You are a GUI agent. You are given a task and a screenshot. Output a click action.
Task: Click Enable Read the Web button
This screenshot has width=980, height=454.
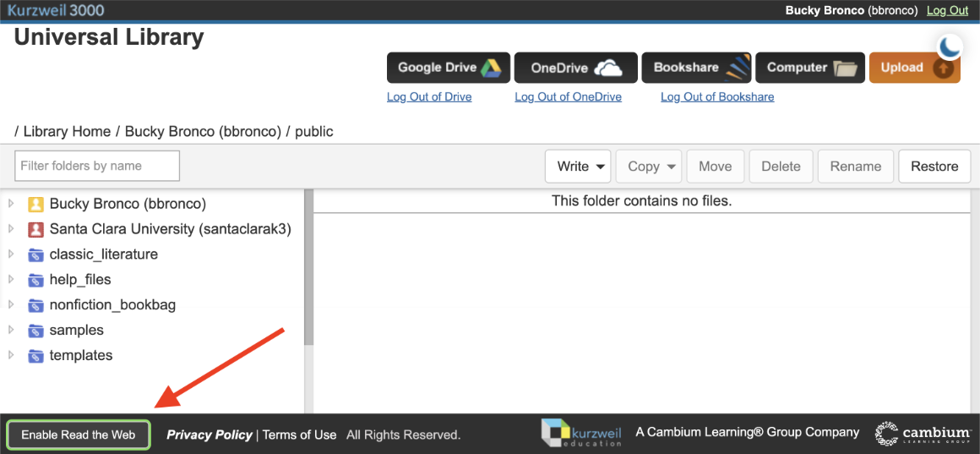[78, 435]
